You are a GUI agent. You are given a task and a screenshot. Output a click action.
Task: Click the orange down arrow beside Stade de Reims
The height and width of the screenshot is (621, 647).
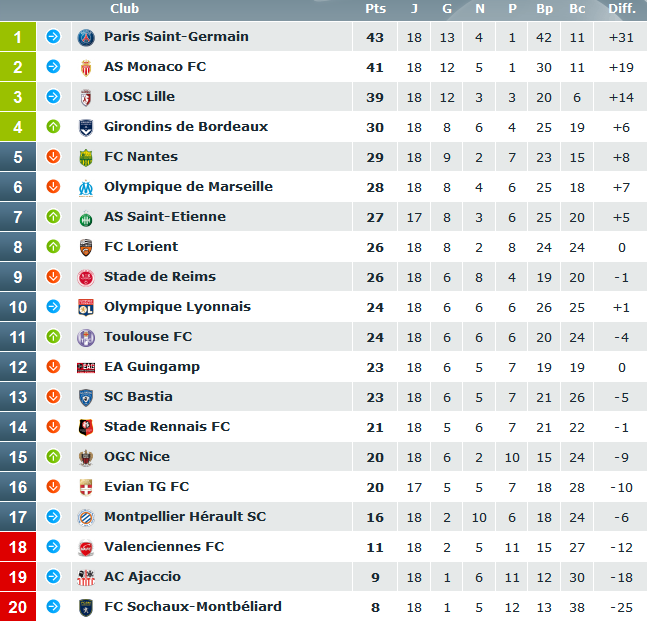point(53,276)
